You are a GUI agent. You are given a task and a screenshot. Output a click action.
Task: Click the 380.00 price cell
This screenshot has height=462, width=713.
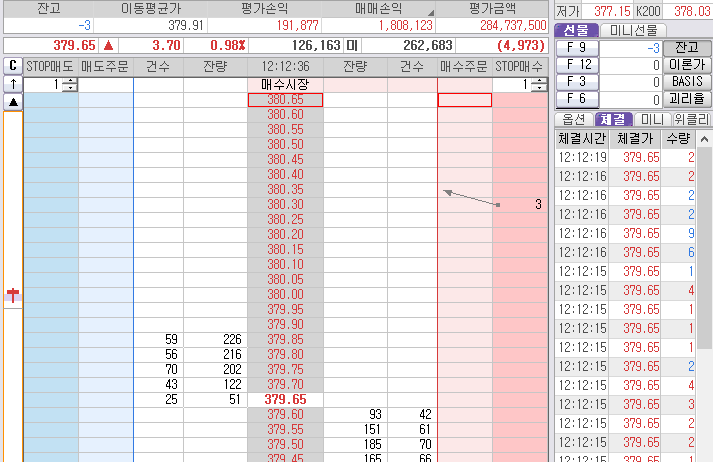coord(285,294)
